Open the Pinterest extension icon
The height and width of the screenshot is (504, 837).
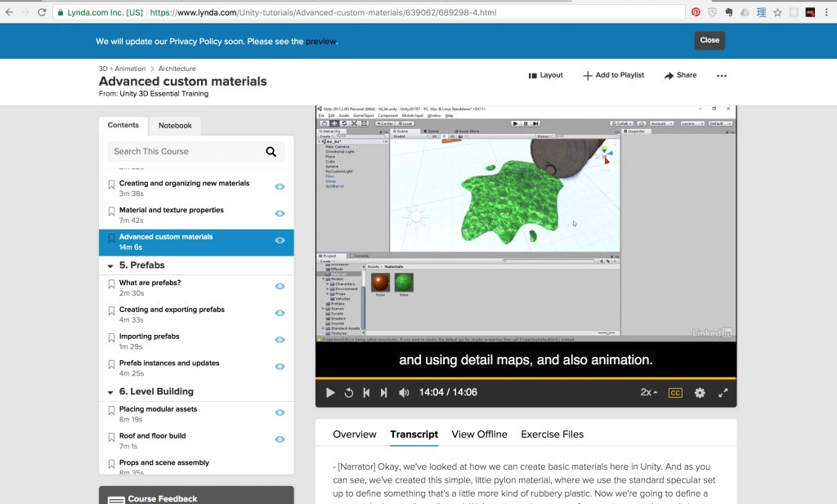click(696, 12)
